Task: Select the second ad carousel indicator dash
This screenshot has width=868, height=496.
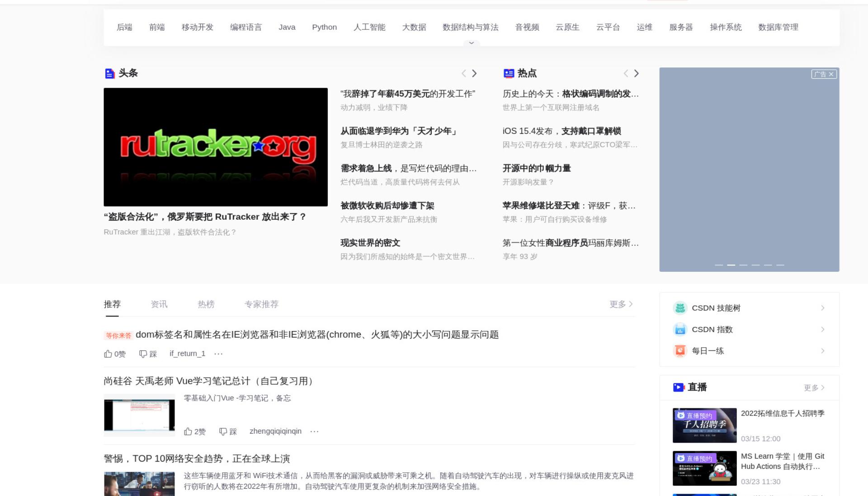Action: [731, 265]
